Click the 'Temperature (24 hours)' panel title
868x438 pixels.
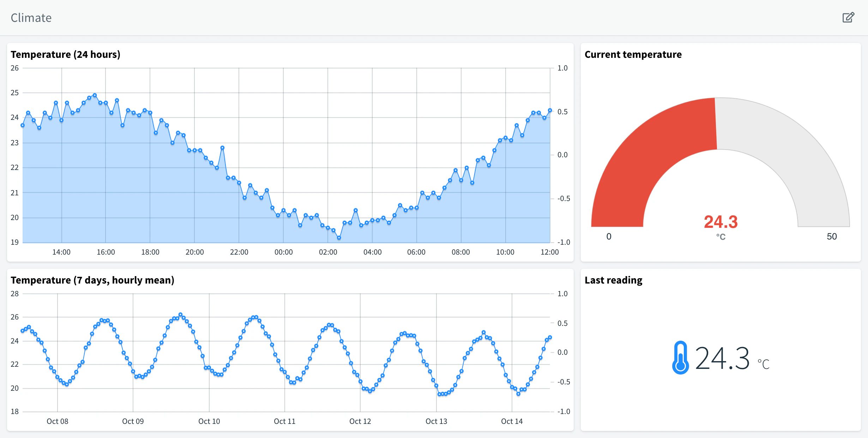point(66,54)
